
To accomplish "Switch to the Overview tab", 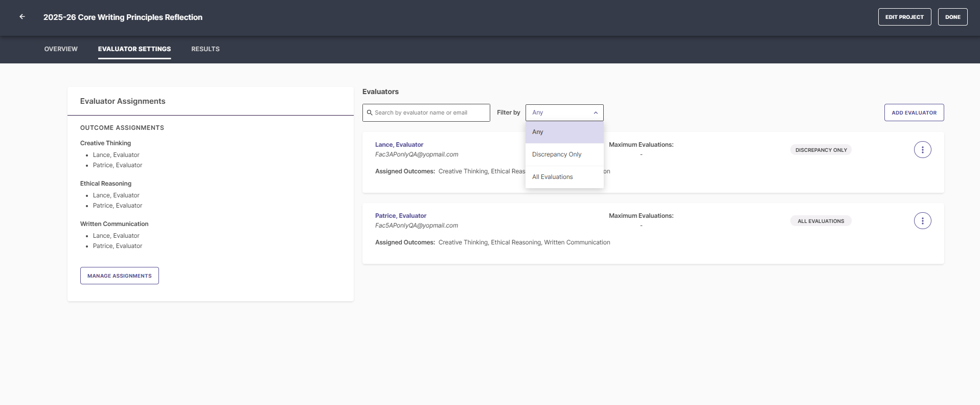I will click(x=61, y=49).
